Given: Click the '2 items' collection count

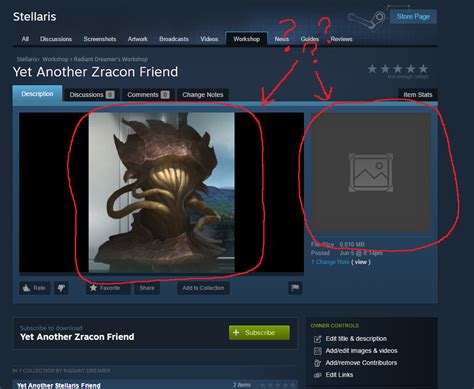Looking at the screenshot, I should point(242,385).
